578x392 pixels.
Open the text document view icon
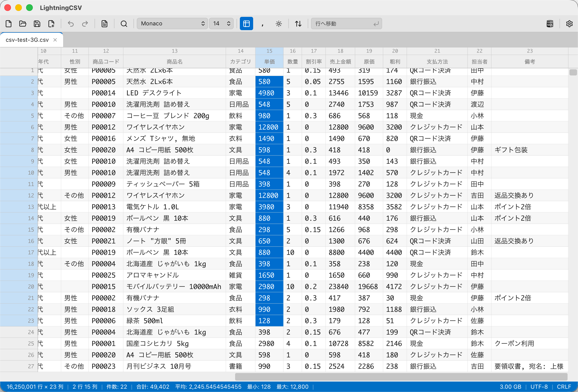(x=104, y=24)
